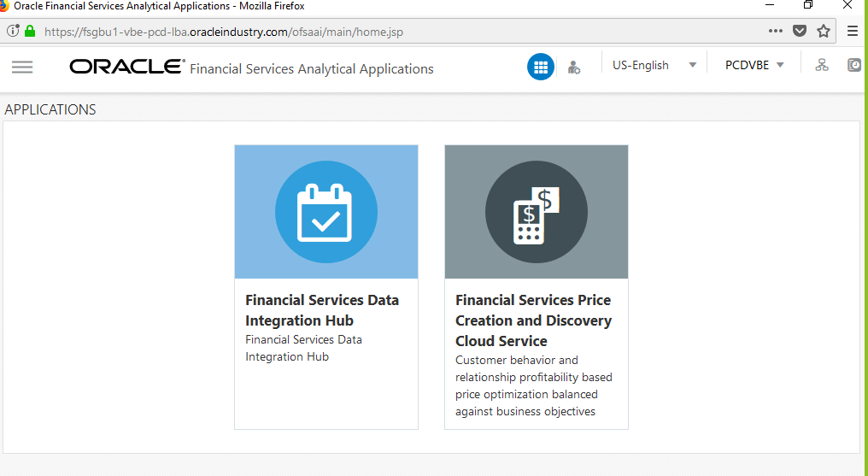Open the hamburger navigation menu
The width and height of the screenshot is (868, 476).
[22, 67]
